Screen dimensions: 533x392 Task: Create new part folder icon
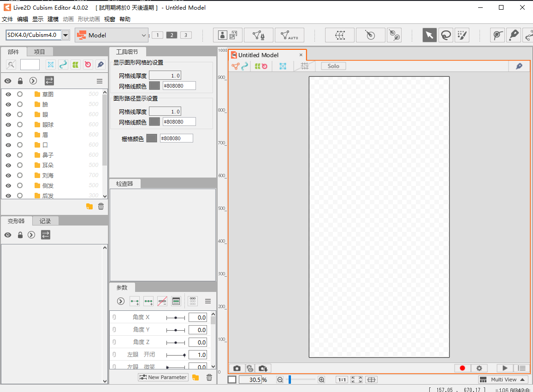coord(89,206)
